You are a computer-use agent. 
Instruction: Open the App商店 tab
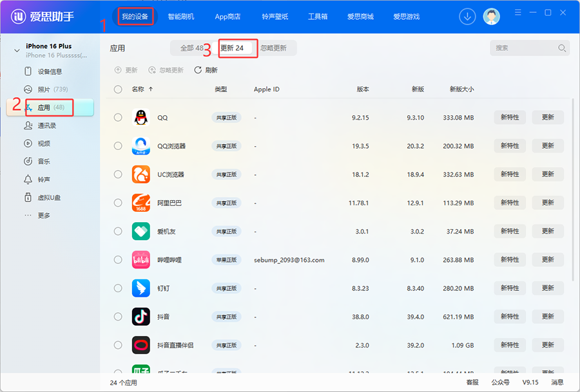coord(228,17)
